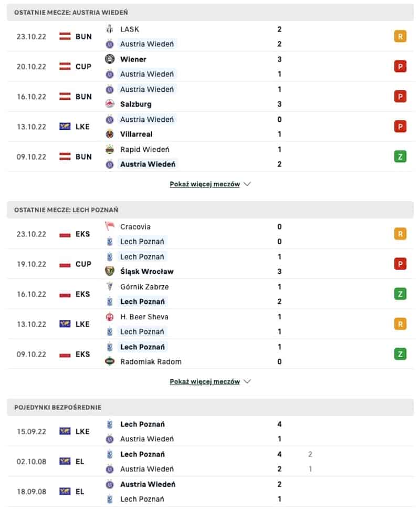The image size is (420, 509).
Task: Click the Ostatnie mecze: Lech Poznań header
Action: pos(210,210)
